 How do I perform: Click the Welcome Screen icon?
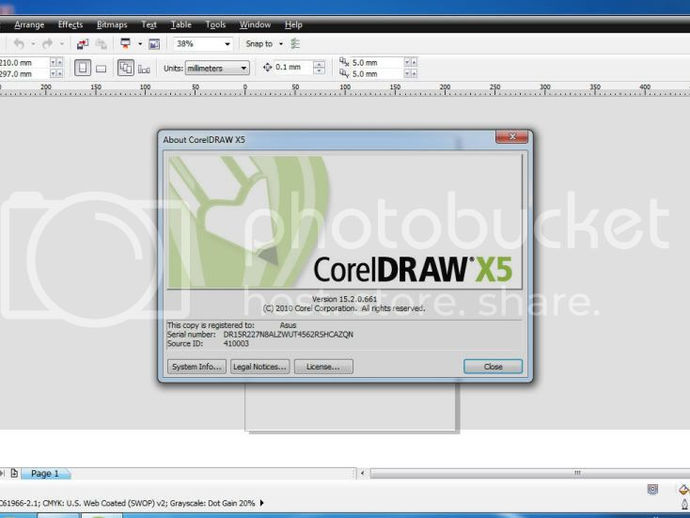[154, 44]
